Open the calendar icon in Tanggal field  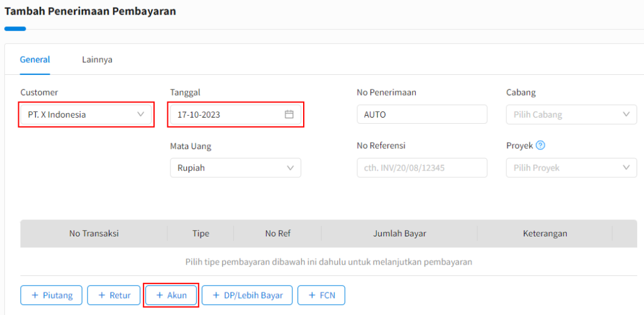point(289,114)
